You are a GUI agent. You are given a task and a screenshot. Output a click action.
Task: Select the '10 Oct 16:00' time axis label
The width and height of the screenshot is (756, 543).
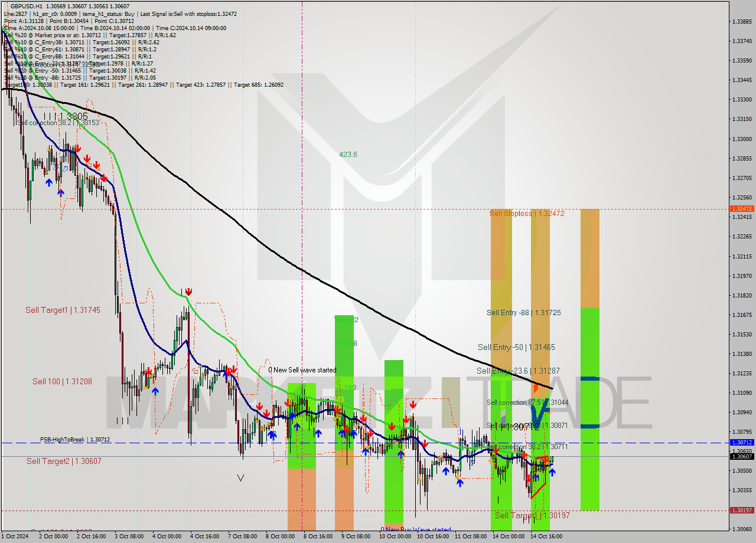(432, 537)
